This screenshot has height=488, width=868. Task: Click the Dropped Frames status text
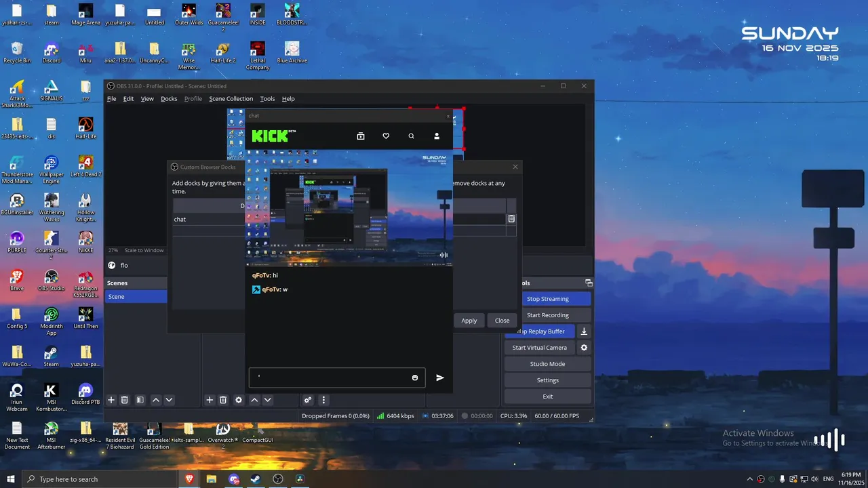point(336,416)
